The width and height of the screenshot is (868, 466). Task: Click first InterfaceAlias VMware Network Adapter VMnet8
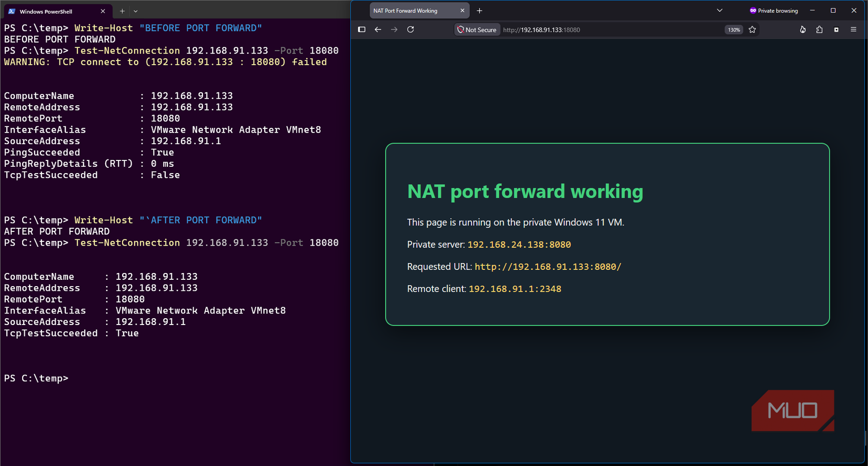pos(236,130)
